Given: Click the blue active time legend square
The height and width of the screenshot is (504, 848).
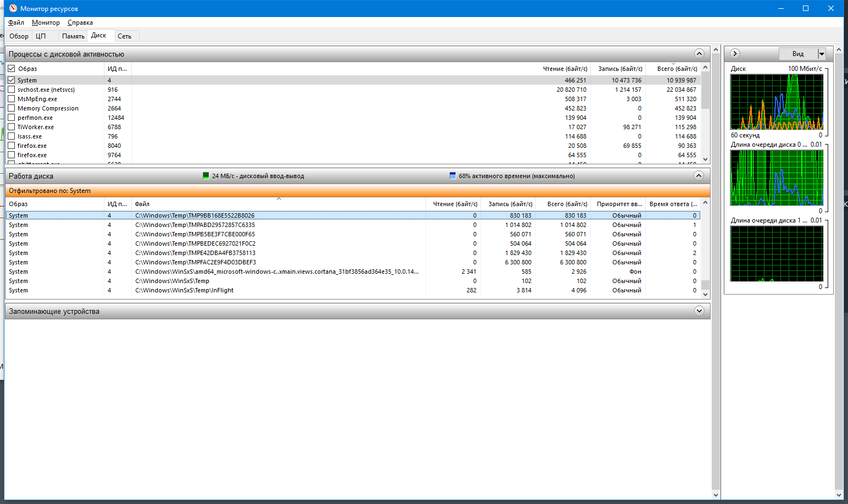Looking at the screenshot, I should pyautogui.click(x=453, y=176).
